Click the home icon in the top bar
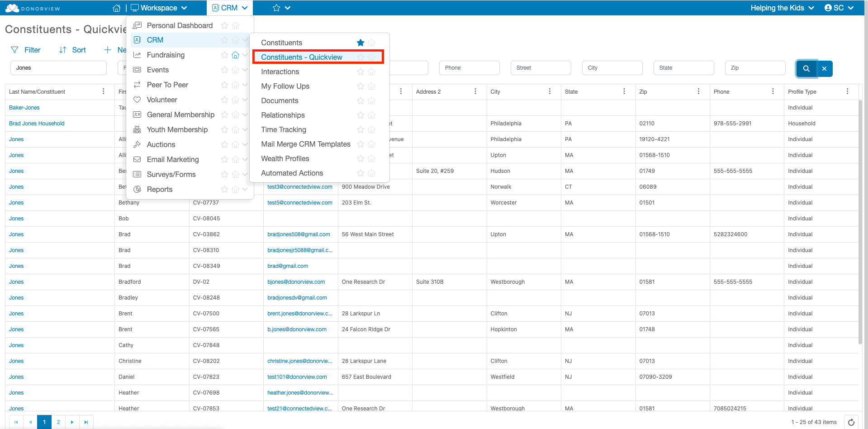 117,8
